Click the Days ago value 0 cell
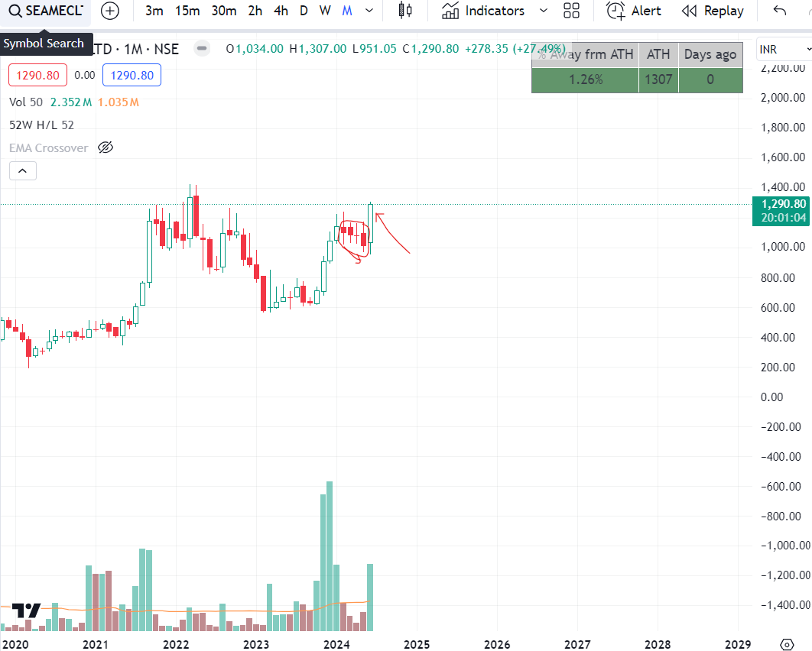This screenshot has width=812, height=651. (x=710, y=79)
